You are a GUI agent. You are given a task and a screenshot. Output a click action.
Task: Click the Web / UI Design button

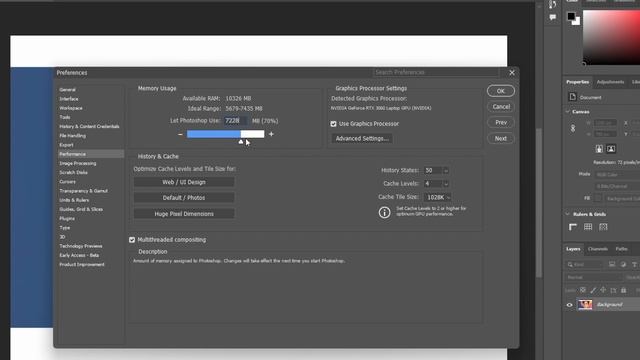(x=184, y=182)
